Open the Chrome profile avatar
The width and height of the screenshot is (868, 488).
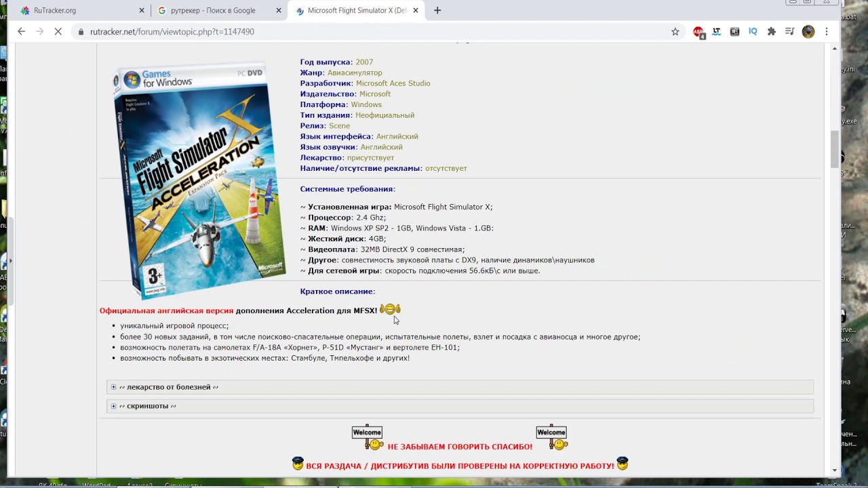[x=808, y=31]
